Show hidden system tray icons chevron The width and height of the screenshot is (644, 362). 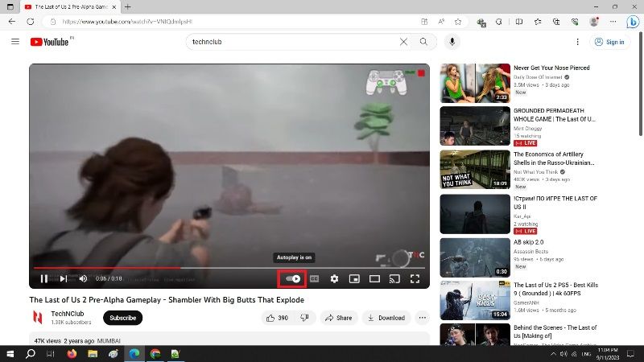click(x=553, y=354)
